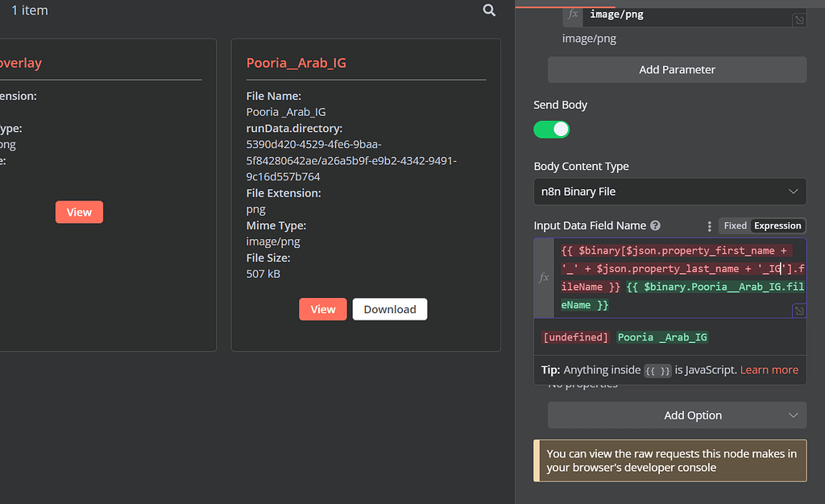Image resolution: width=825 pixels, height=504 pixels.
Task: Download the Pooria__Arab_IG file
Action: click(390, 309)
